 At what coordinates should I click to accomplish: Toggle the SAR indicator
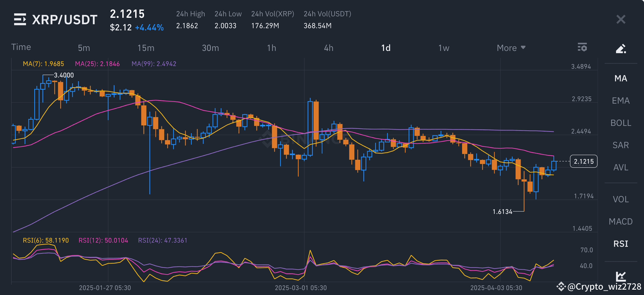(620, 145)
